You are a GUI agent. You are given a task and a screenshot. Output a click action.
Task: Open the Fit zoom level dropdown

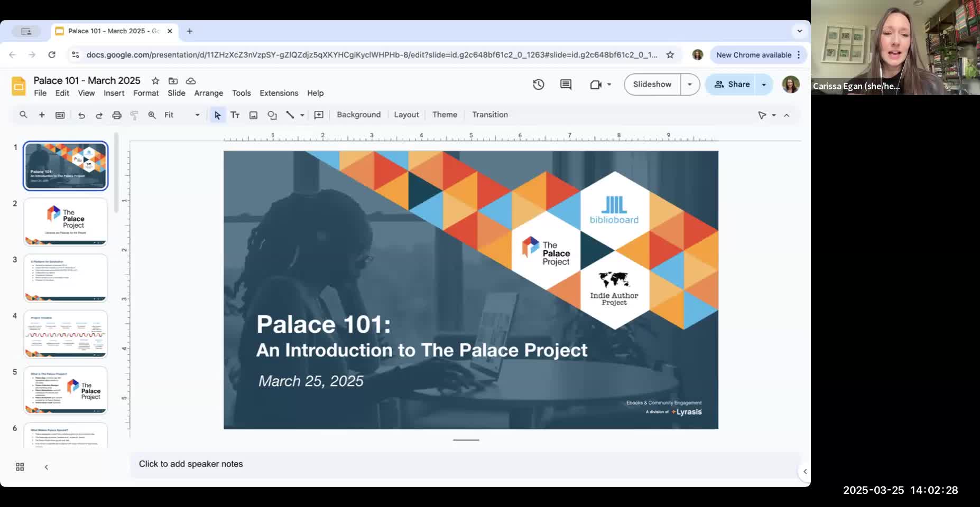click(182, 115)
